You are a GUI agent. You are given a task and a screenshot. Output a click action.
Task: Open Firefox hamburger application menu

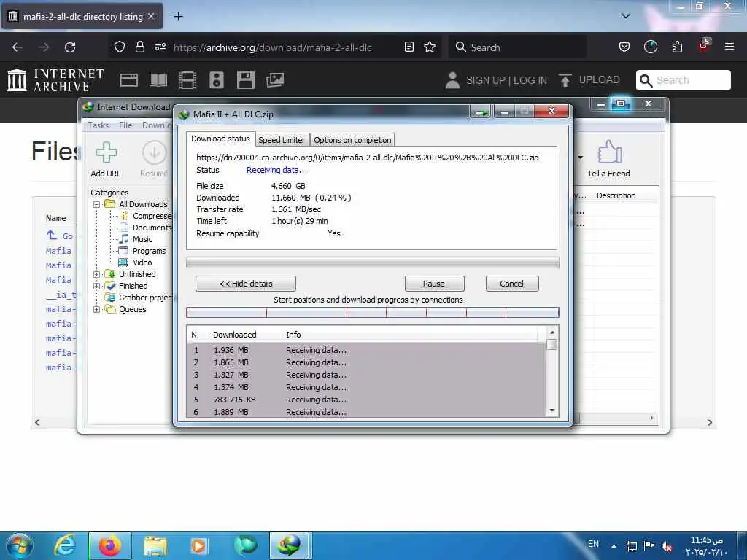point(729,47)
